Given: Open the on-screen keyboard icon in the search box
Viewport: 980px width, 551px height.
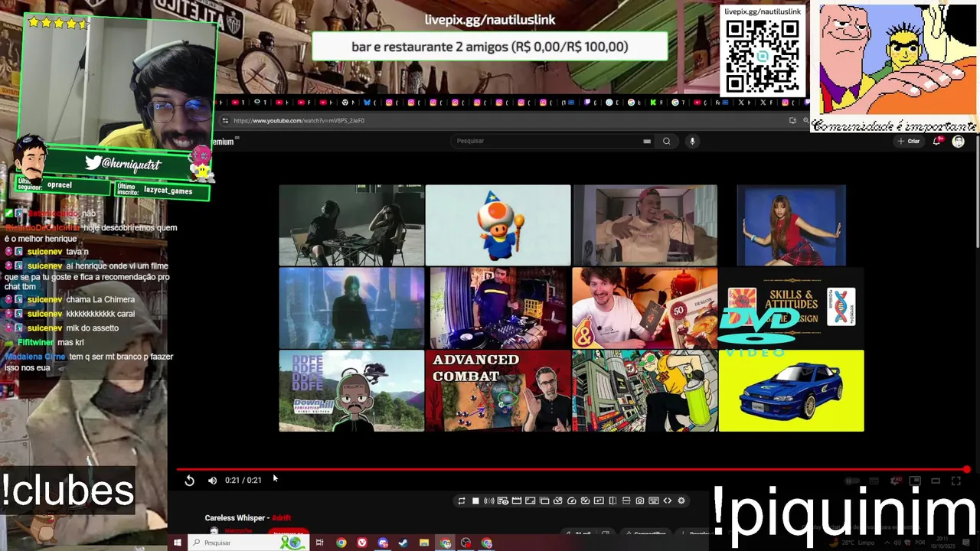Looking at the screenshot, I should click(647, 141).
